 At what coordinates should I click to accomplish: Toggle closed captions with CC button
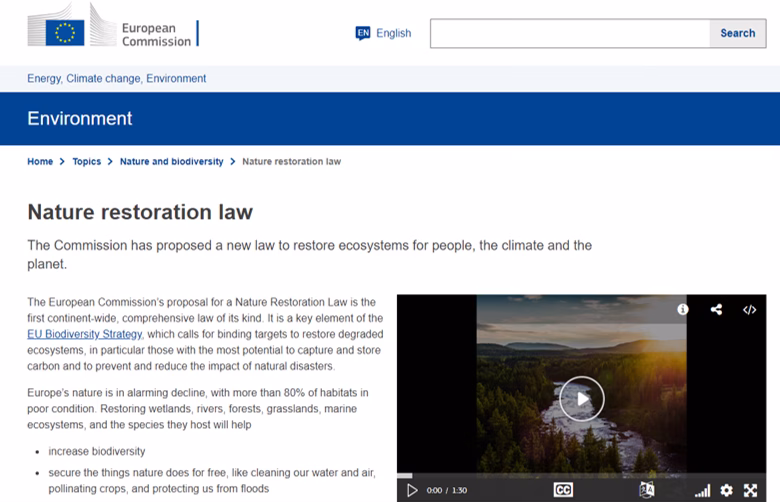[563, 490]
